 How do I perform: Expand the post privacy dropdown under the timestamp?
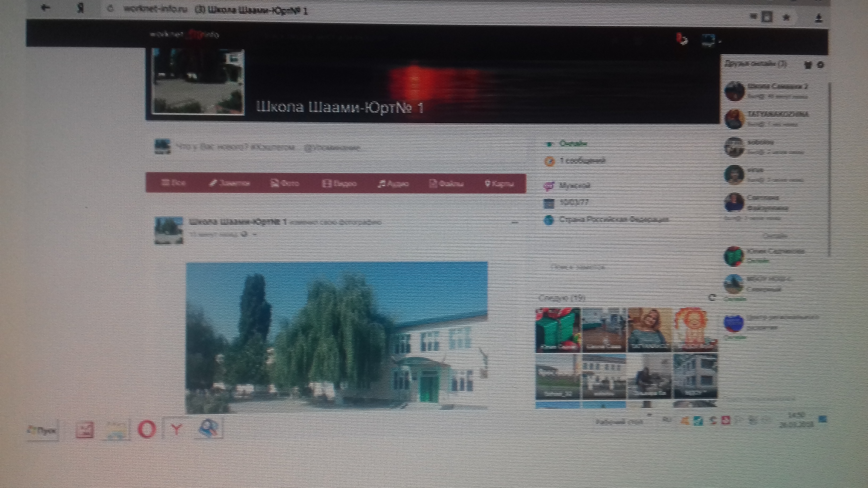pyautogui.click(x=254, y=234)
